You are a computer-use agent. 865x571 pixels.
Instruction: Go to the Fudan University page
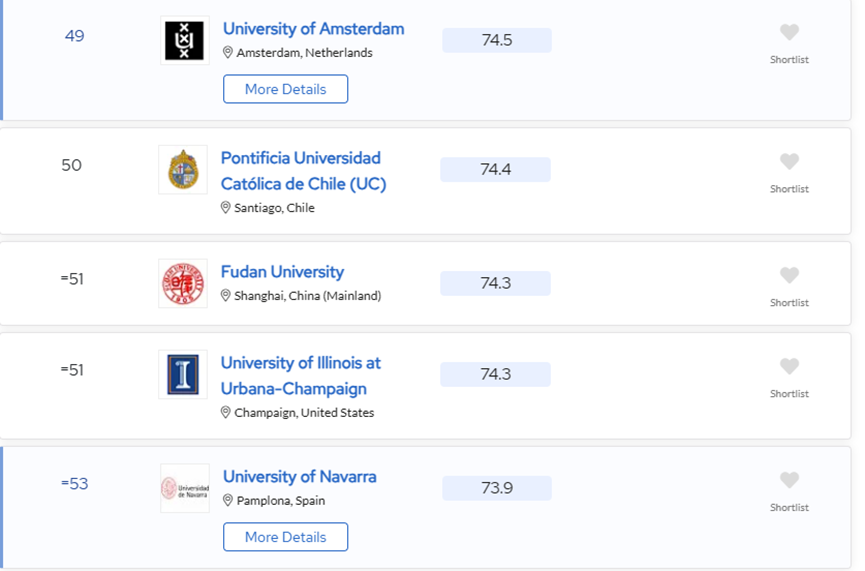point(282,272)
